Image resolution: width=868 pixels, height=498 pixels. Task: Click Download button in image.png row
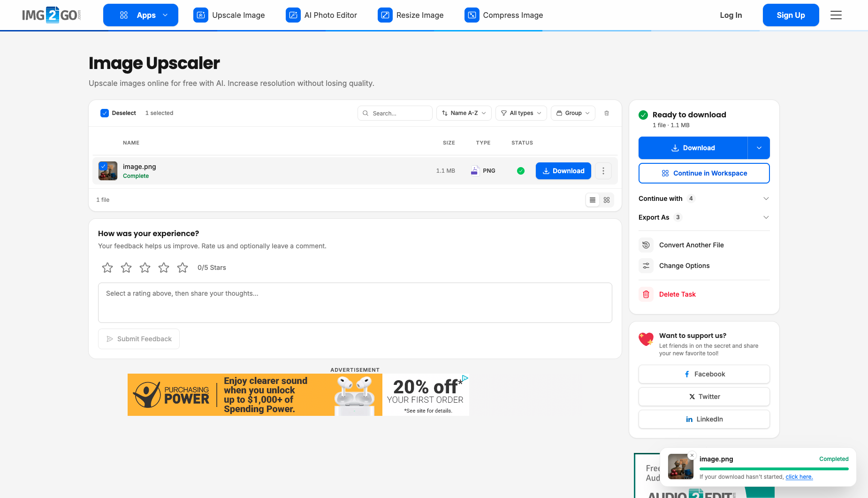[x=563, y=171]
